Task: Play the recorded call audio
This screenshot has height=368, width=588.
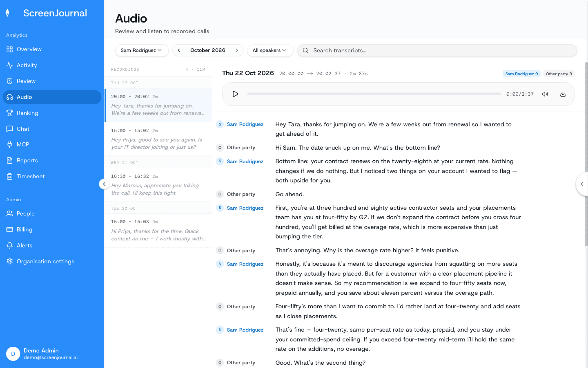Action: (235, 94)
